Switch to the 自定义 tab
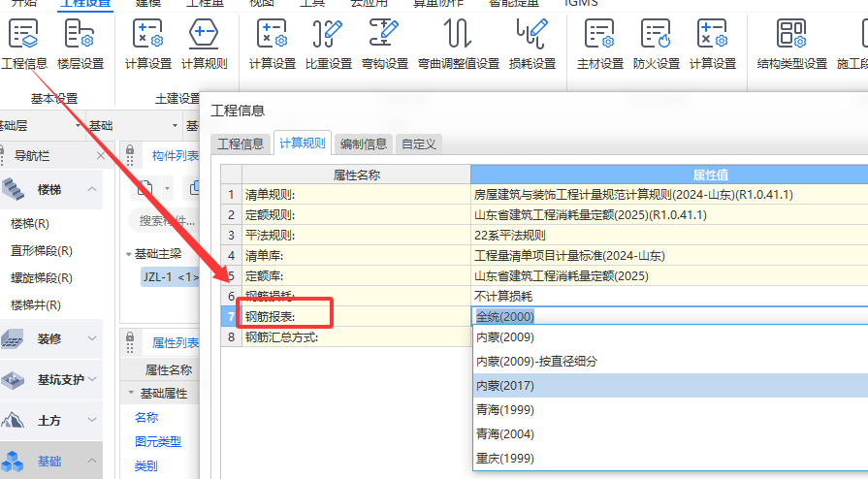This screenshot has width=868, height=479. [x=419, y=144]
